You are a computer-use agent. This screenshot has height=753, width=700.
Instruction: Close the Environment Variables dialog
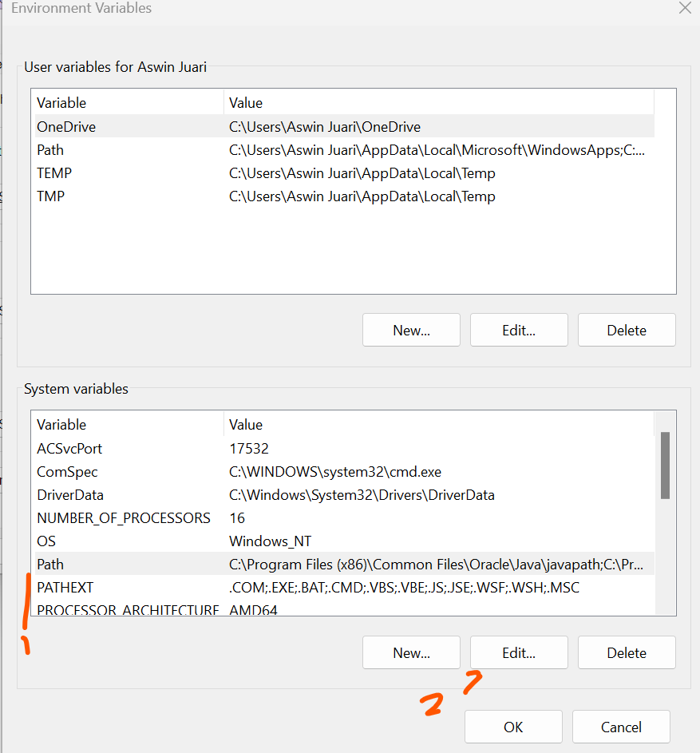(x=684, y=9)
